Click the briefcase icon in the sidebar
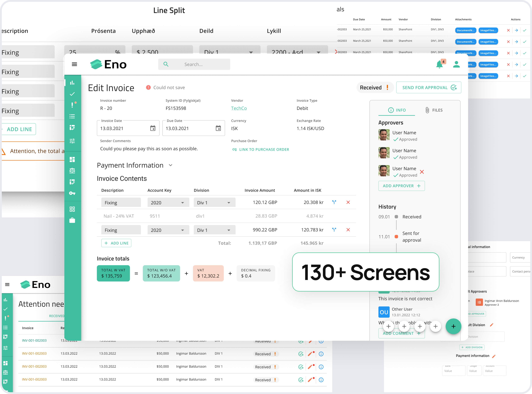This screenshot has width=532, height=394. [x=72, y=220]
